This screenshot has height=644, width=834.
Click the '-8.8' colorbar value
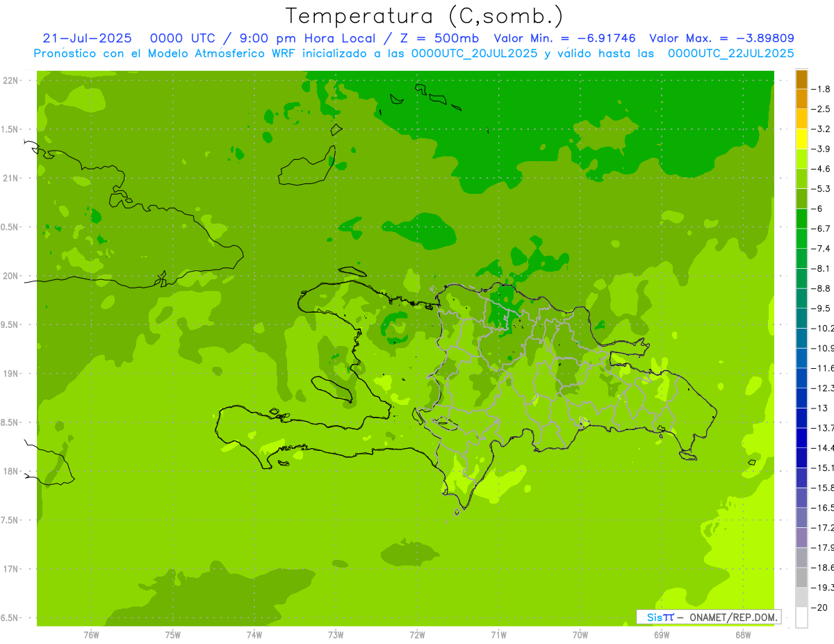click(821, 288)
